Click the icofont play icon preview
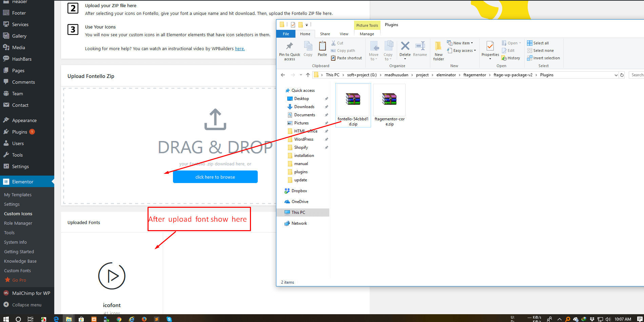The width and height of the screenshot is (644, 322). (112, 276)
